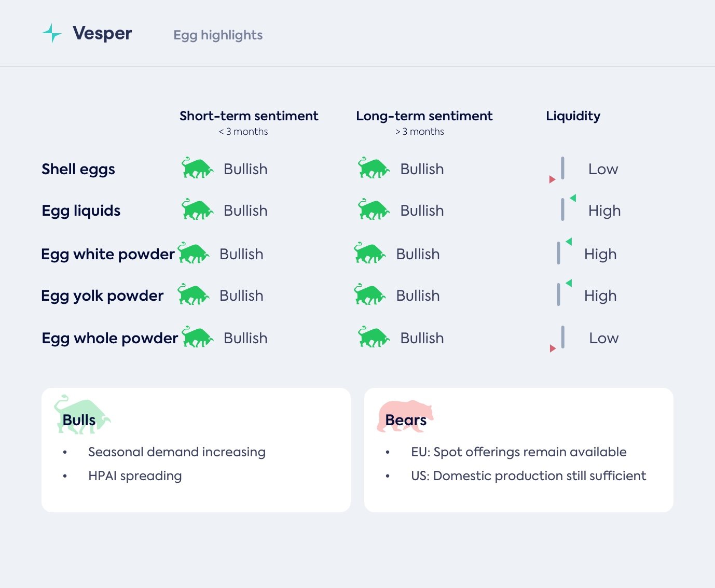Click Shell eggs low liquidity indicator

[x=559, y=170]
